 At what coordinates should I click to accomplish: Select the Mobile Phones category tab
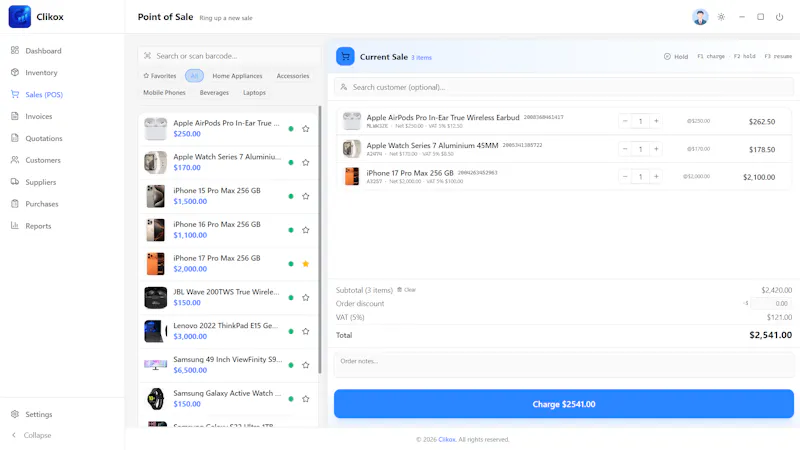pos(164,92)
